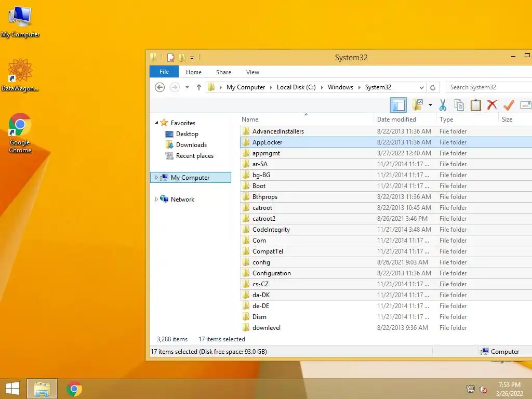Open the View ribbon tab
This screenshot has width=532, height=399.
(253, 72)
